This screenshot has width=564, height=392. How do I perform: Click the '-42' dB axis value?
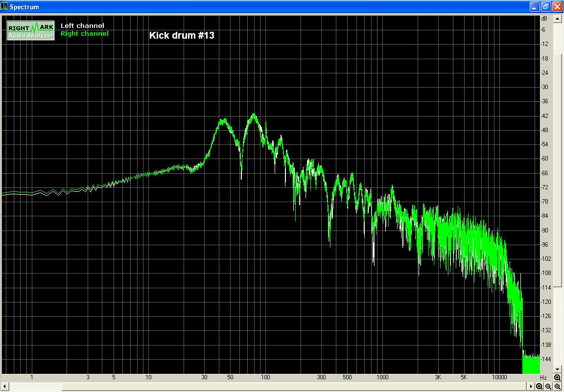pyautogui.click(x=544, y=116)
